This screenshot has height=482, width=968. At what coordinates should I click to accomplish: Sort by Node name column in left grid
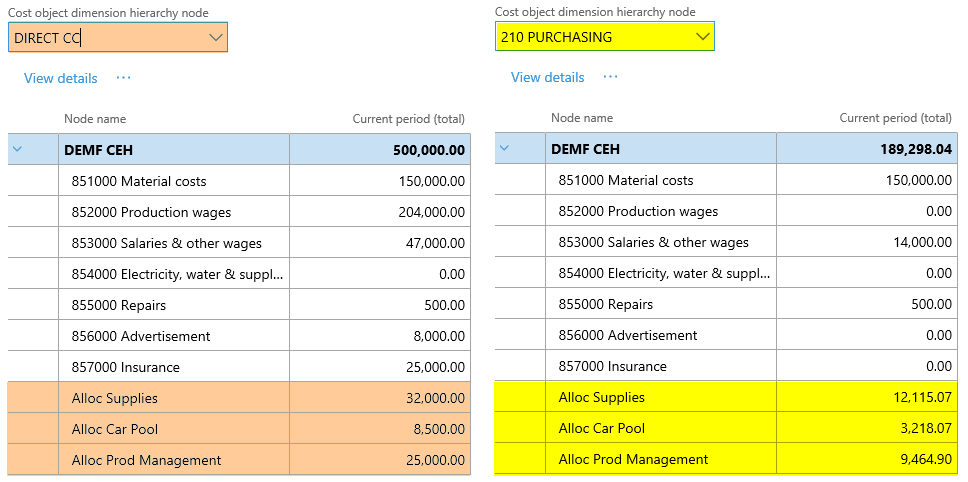(x=95, y=119)
